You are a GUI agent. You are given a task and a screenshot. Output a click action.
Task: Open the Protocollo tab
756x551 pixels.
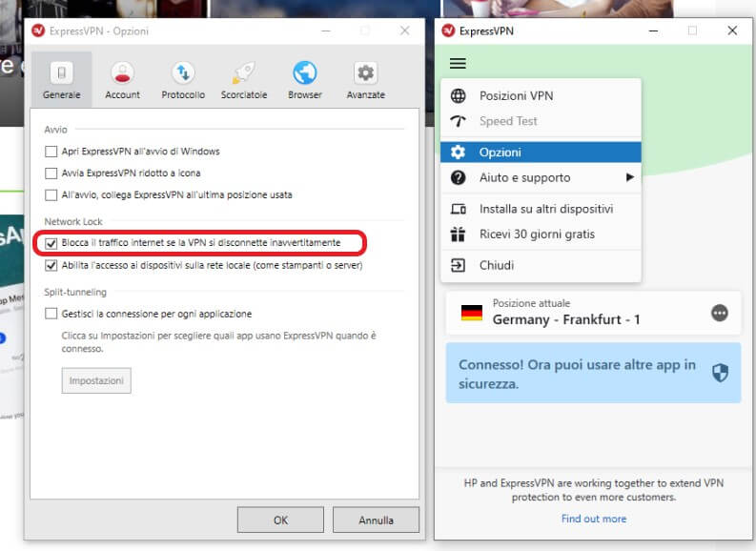coord(183,79)
